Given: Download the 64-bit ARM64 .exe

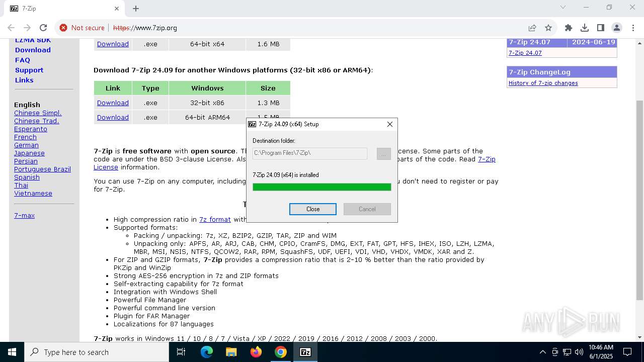Looking at the screenshot, I should 113,117.
